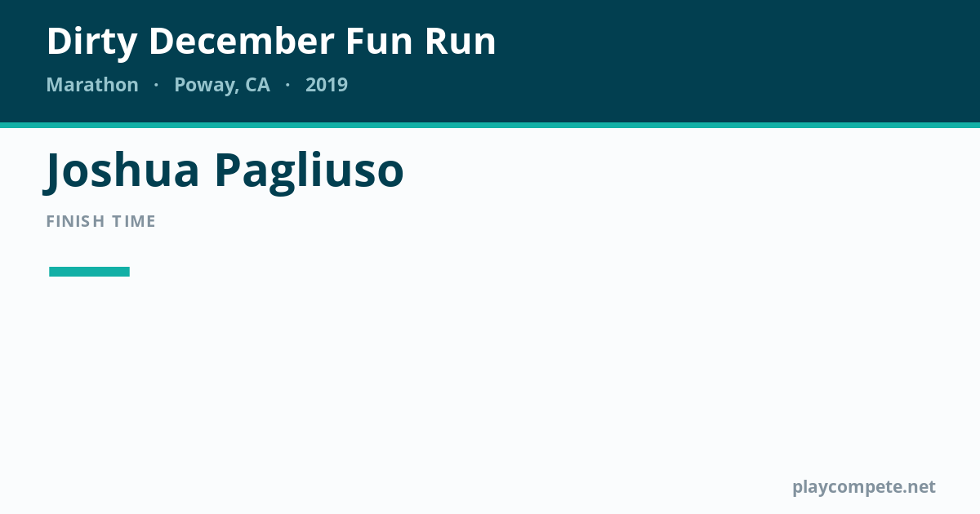Viewport: 980px width, 514px height.
Task: Click the CA state abbreviation
Action: [257, 85]
